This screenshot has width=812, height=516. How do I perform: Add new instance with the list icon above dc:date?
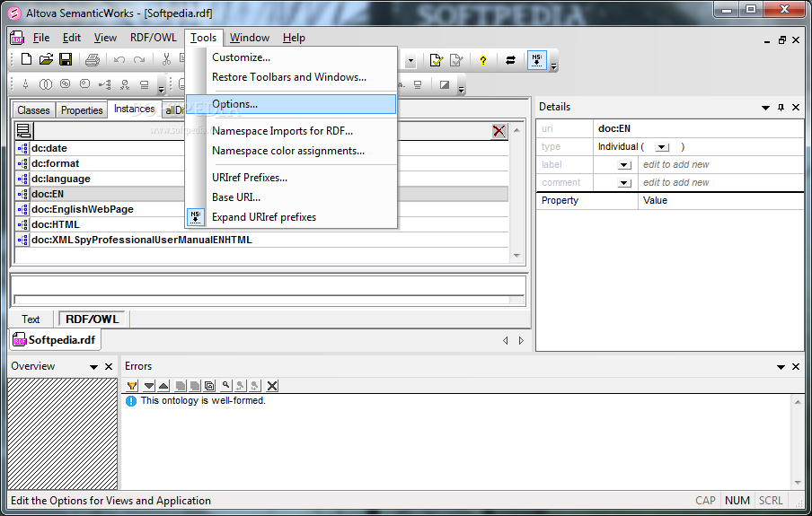[x=24, y=131]
